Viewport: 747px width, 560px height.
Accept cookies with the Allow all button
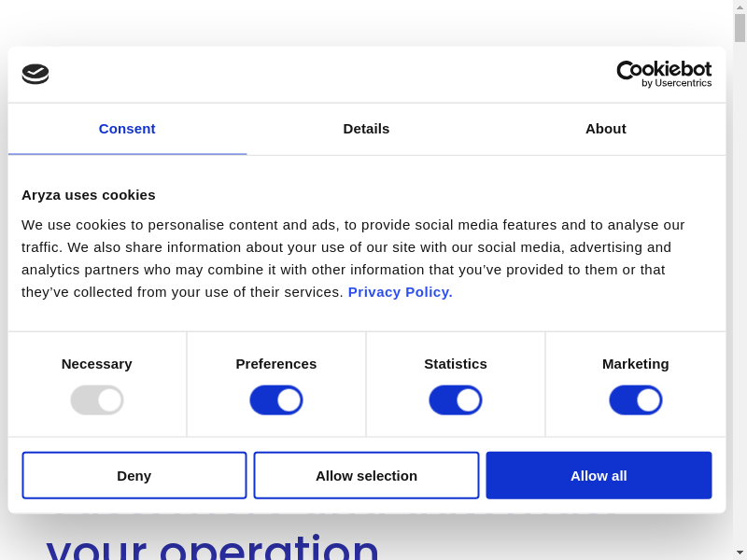[599, 476]
